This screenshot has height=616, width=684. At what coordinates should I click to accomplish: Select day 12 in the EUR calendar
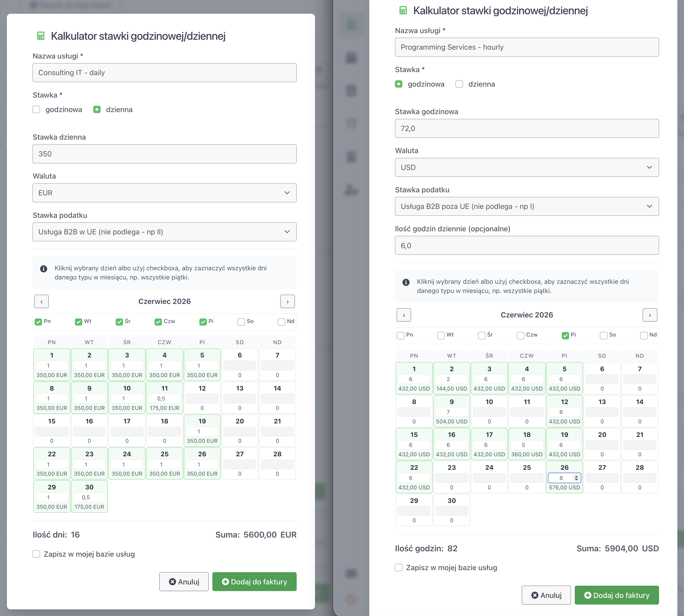point(202,397)
